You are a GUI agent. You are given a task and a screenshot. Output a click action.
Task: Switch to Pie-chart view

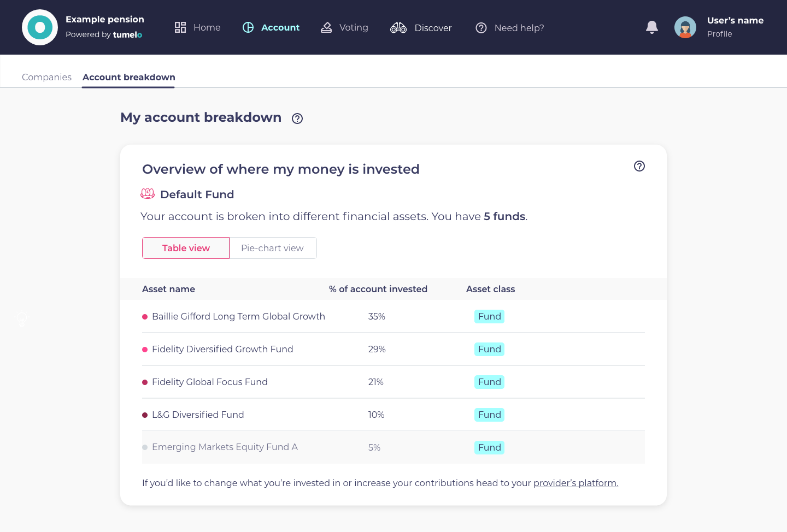273,248
